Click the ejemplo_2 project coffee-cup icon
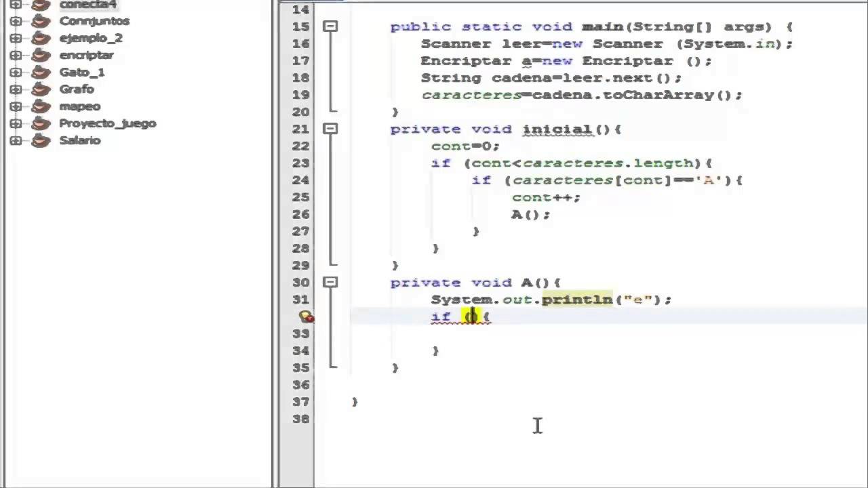The width and height of the screenshot is (868, 488). (x=41, y=38)
